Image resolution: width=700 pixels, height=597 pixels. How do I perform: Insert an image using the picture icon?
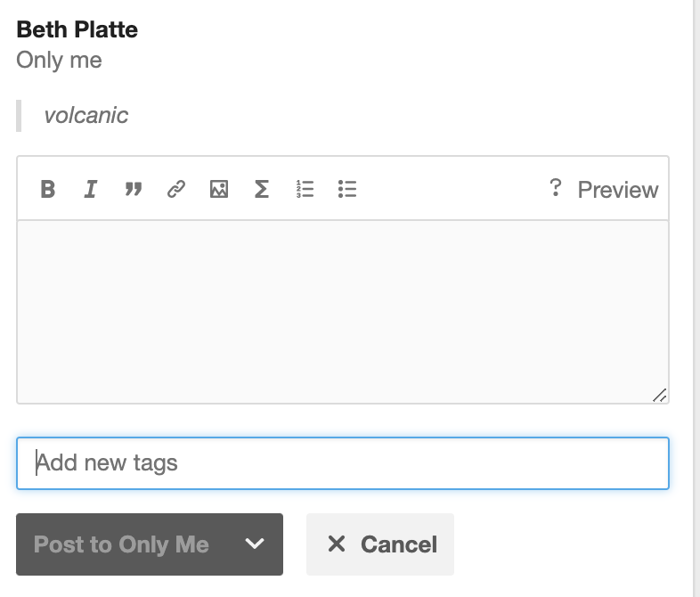tap(219, 189)
